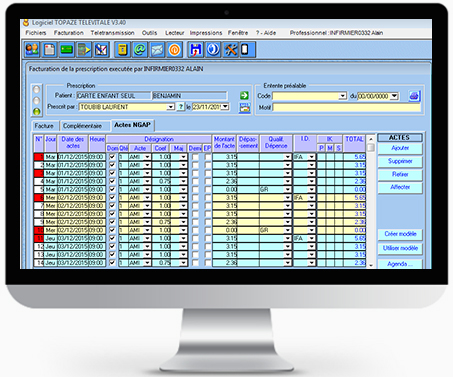Expand the Prescrit par TOUBIB LAURENT dropdown
The height and width of the screenshot is (377, 453).
coord(171,107)
